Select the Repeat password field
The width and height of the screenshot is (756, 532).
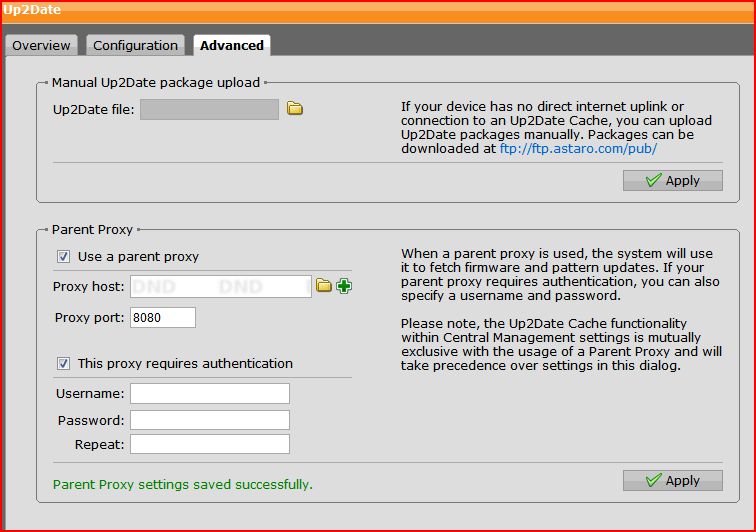pyautogui.click(x=209, y=444)
